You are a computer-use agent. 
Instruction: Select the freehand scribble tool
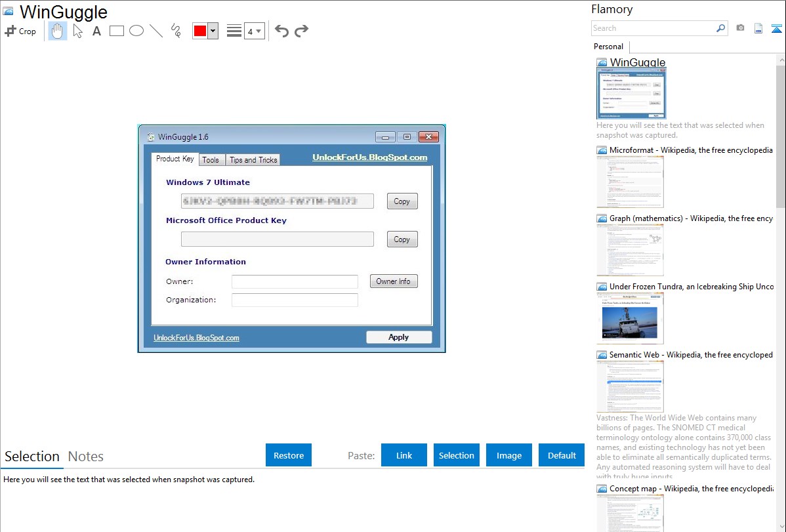176,31
